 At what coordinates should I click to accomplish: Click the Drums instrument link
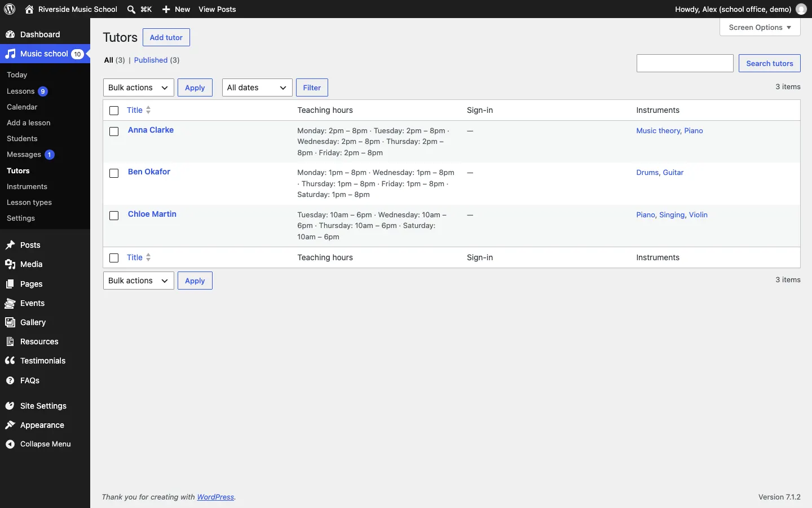(647, 173)
